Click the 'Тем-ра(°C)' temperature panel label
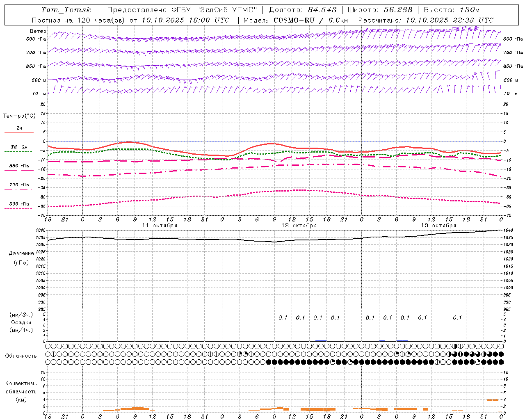 point(19,116)
